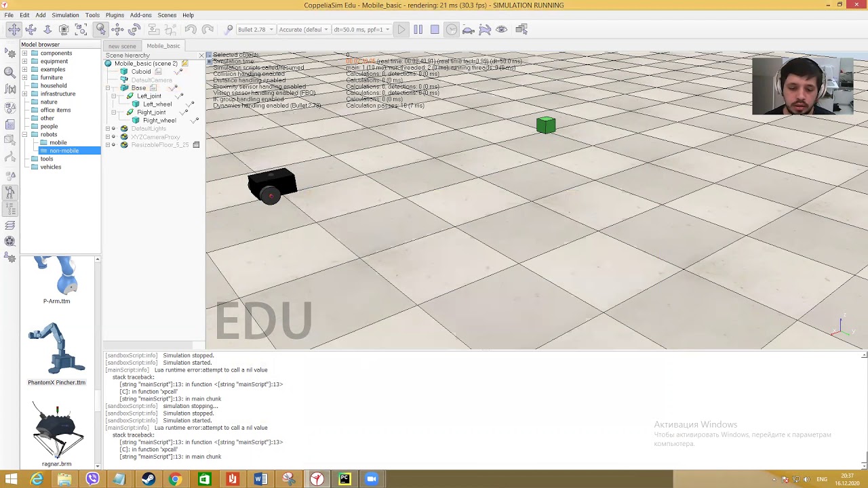Screen dimensions: 868x488
Task: Open the main script icon beside Mobile_basic
Action: pos(184,64)
